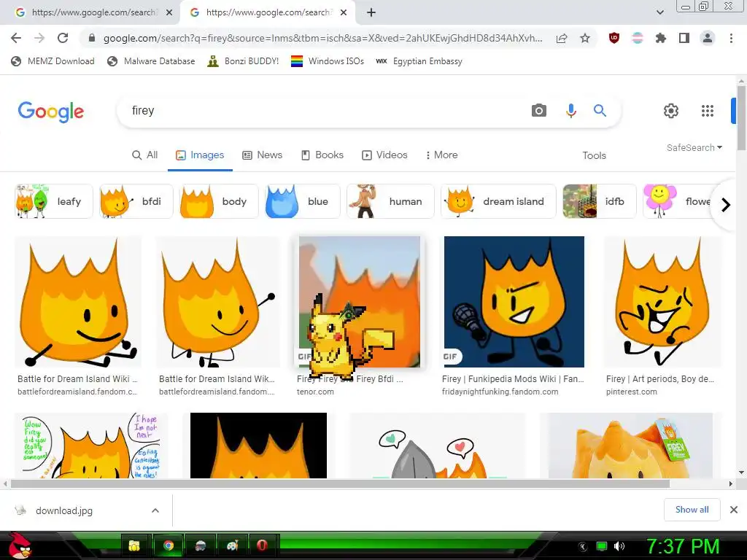Screen dimensions: 747x560
Task: Click the blue magnifier search button
Action: tap(600, 111)
